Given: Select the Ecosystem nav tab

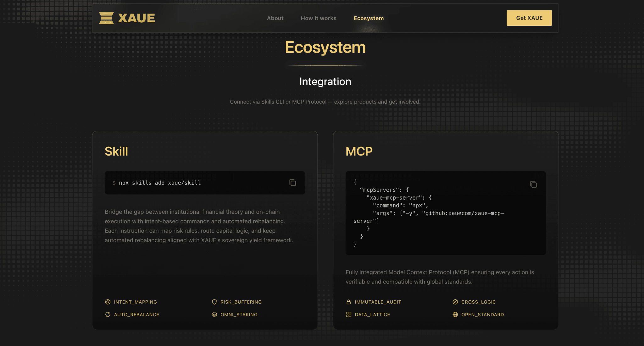Looking at the screenshot, I should click(x=369, y=18).
